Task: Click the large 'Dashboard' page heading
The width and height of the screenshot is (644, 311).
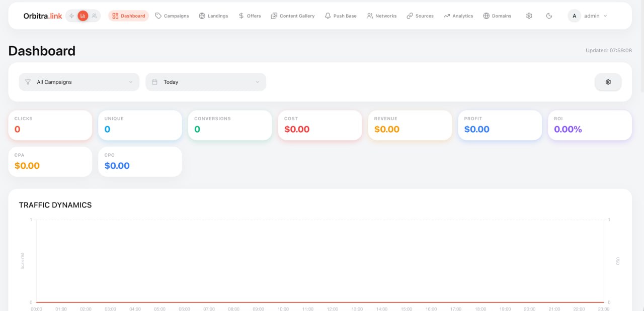Action: tap(42, 51)
